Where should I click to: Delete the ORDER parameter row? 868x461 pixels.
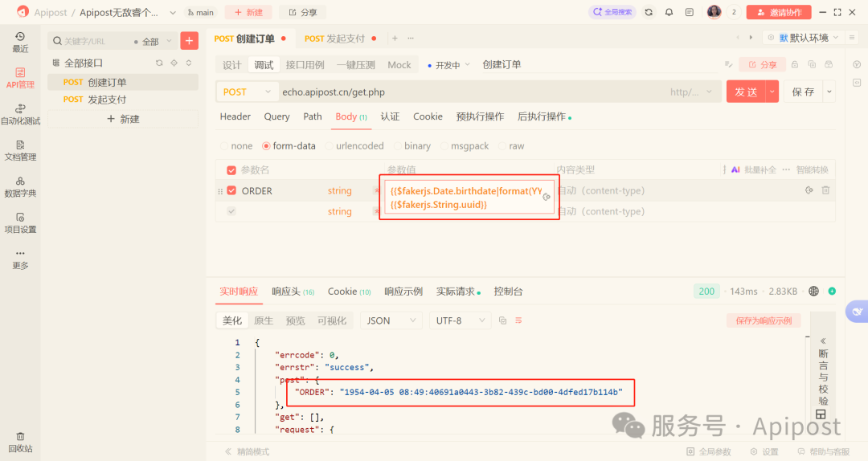pyautogui.click(x=825, y=190)
